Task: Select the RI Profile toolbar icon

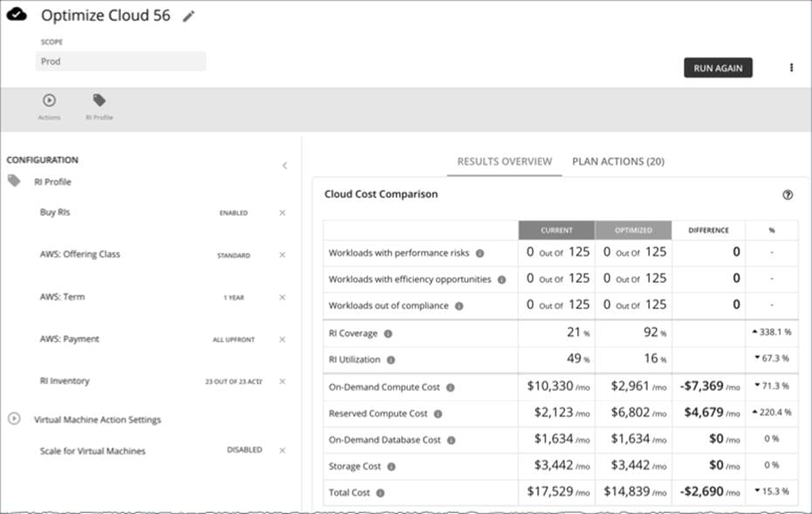Action: (98, 100)
